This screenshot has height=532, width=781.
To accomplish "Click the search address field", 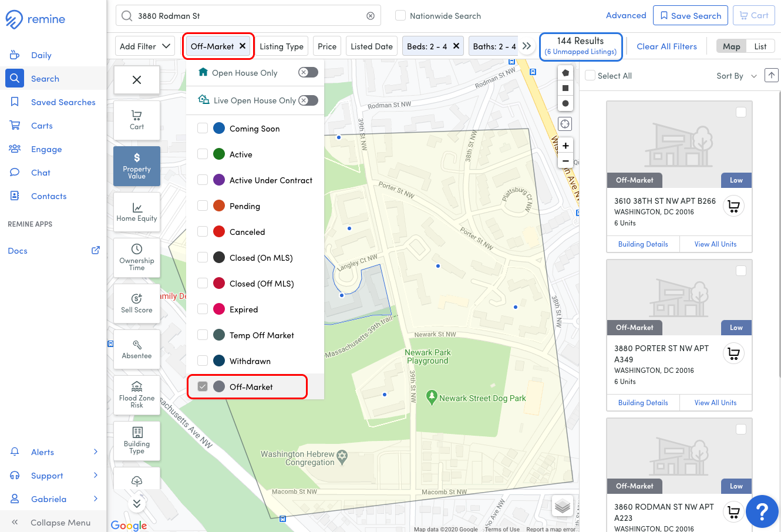I will click(248, 16).
